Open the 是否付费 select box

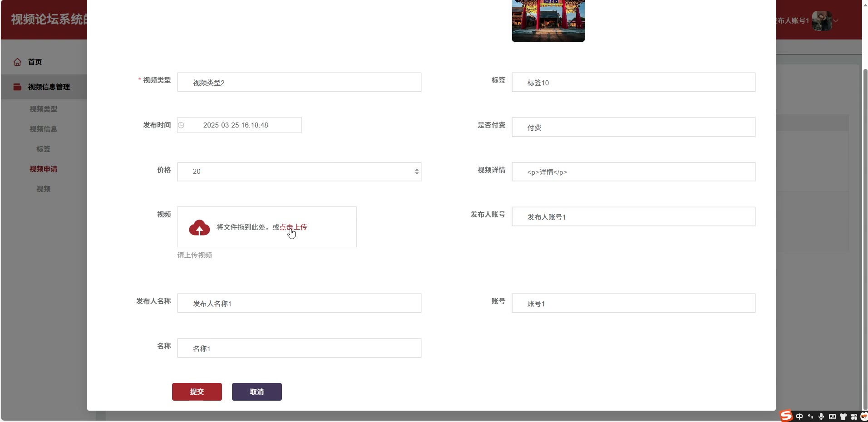coord(633,127)
